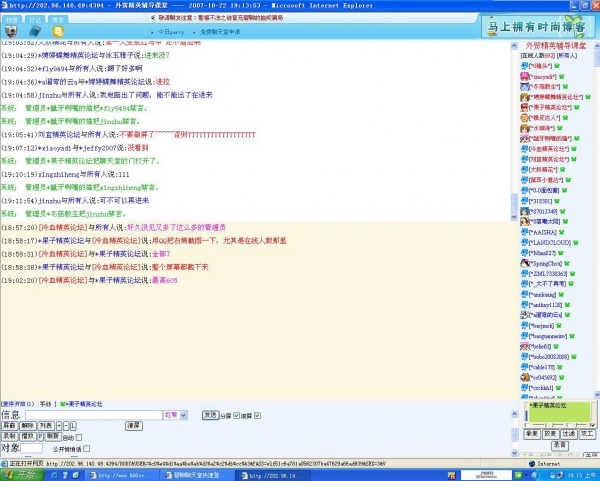Click the blue diary notebook icon
Screen dimensions: 600x481
point(34,31)
